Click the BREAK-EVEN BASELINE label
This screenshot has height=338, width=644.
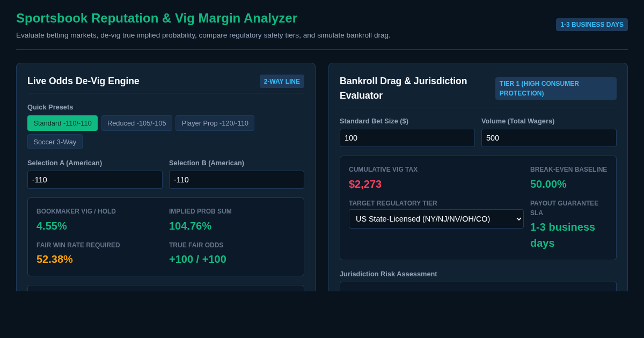pyautogui.click(x=569, y=170)
